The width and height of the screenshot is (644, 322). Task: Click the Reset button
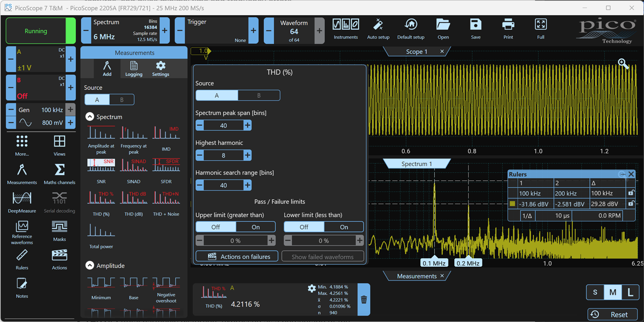[612, 314]
